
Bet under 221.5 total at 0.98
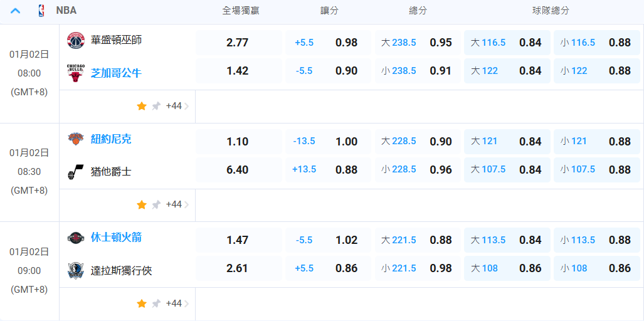point(418,268)
